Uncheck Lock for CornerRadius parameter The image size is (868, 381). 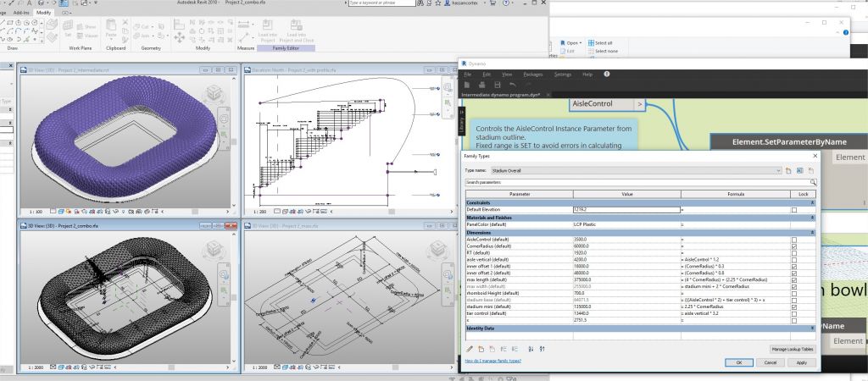coord(794,246)
